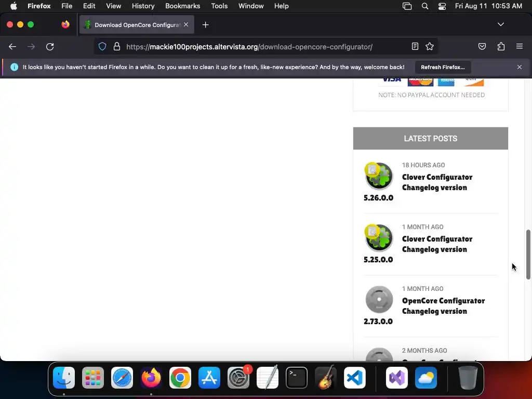532x399 pixels.
Task: Expand the list all tabs chevron
Action: coord(500,24)
